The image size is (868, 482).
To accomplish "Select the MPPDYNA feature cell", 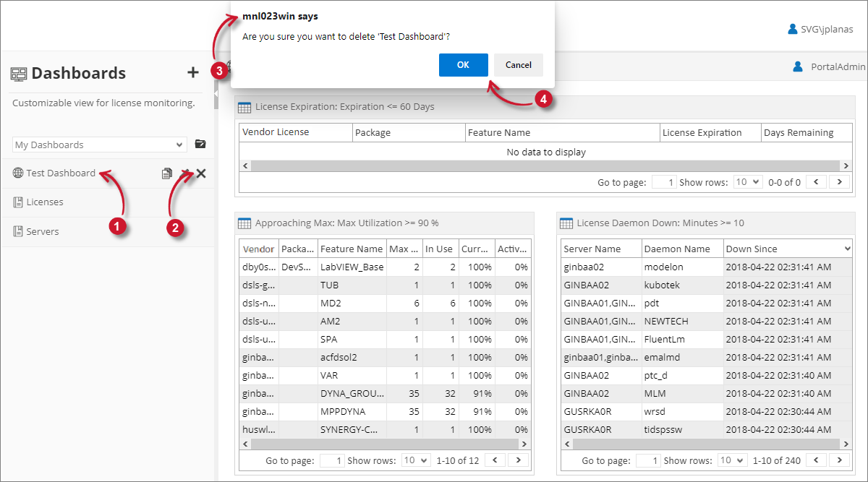I will tap(352, 411).
